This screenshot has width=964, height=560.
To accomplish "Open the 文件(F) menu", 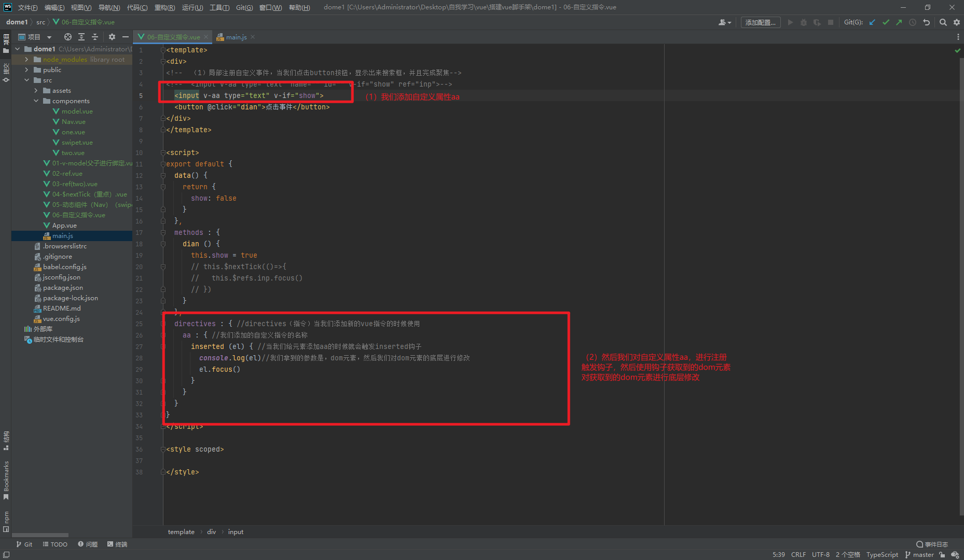I will click(27, 7).
